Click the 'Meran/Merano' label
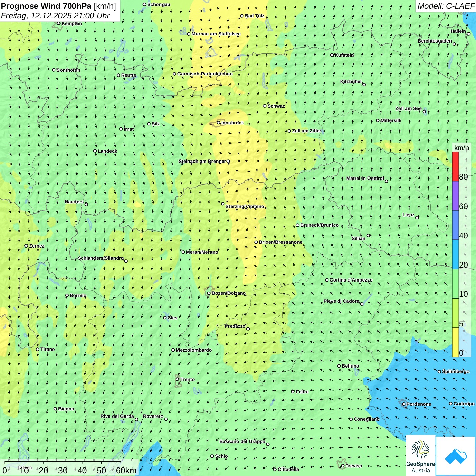 (x=202, y=252)
